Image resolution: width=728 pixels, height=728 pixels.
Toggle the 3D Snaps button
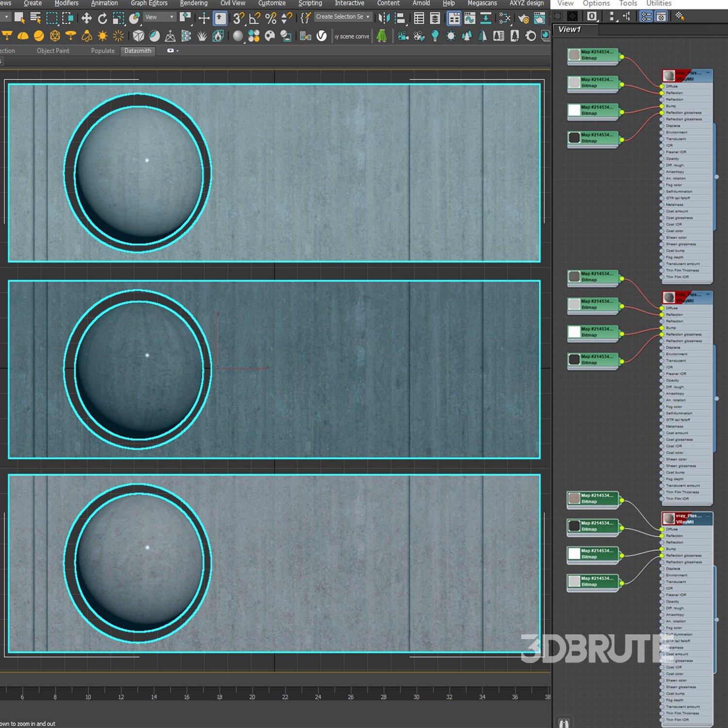coord(238,18)
